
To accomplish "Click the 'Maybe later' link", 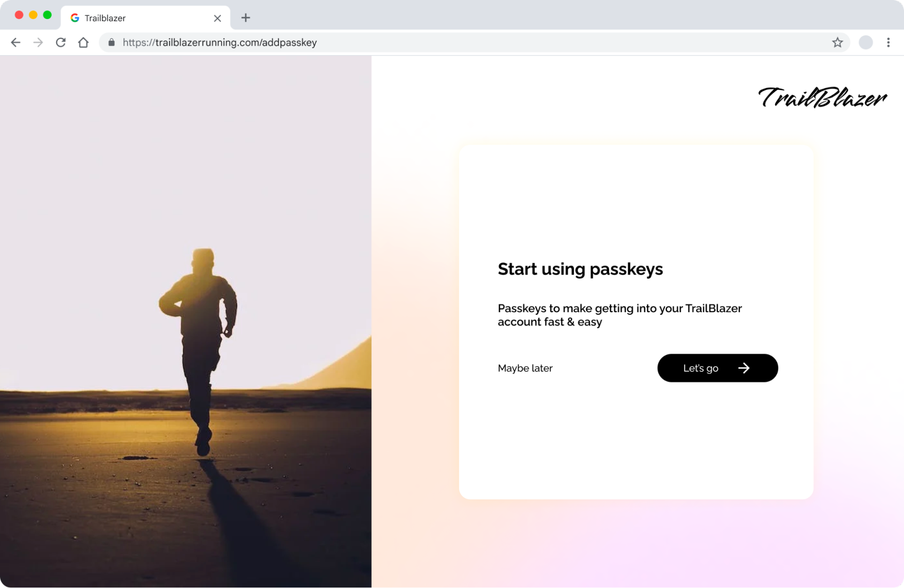I will (x=525, y=368).
